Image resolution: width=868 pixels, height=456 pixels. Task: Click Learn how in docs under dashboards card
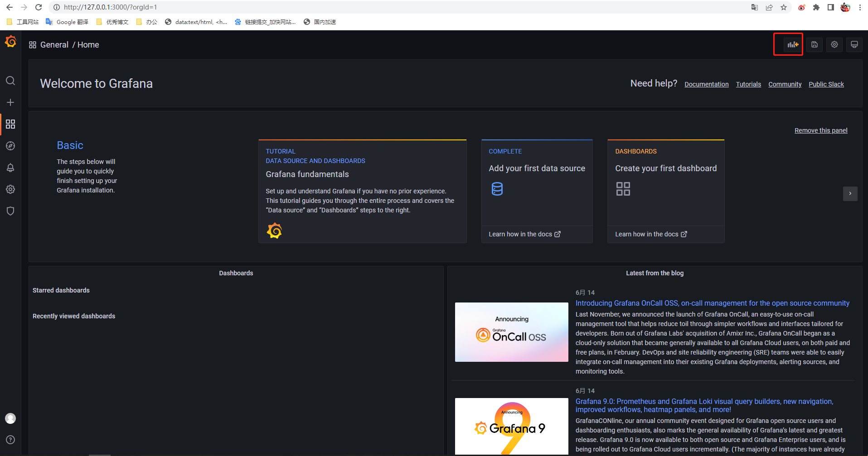[x=651, y=234]
